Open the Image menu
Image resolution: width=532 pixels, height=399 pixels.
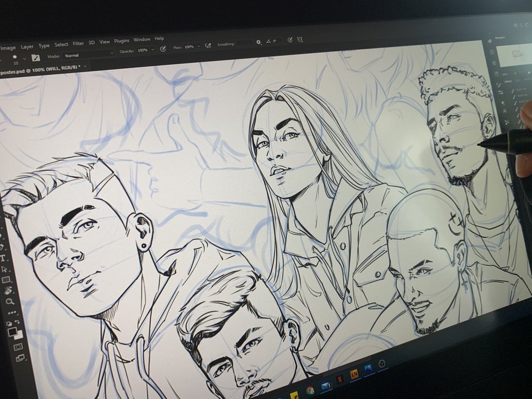pyautogui.click(x=8, y=48)
